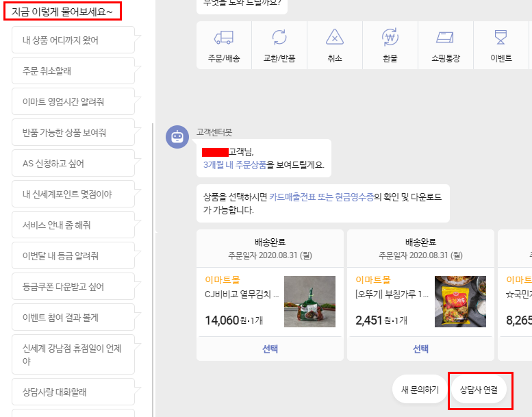This screenshot has width=532, height=417.
Task: Select suggestion '주문 취소할래'
Action: 73,71
